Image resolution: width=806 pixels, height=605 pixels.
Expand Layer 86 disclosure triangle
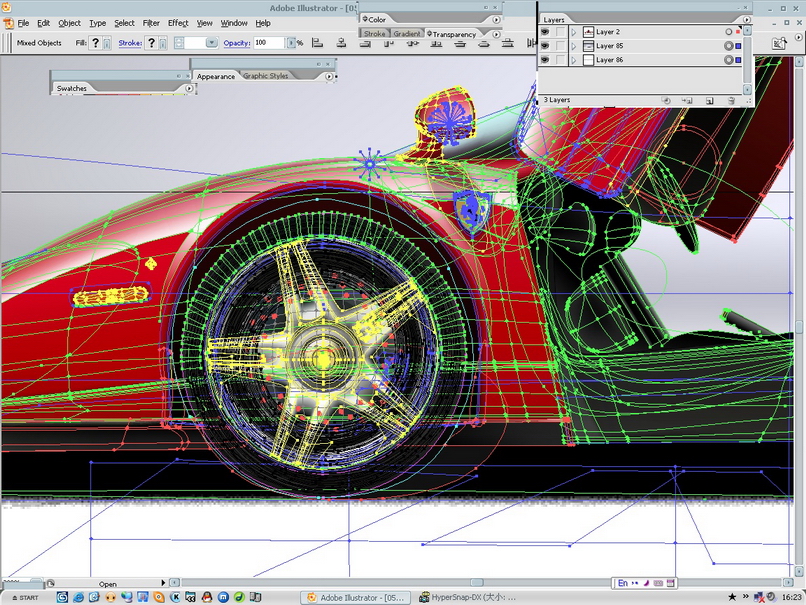[574, 60]
